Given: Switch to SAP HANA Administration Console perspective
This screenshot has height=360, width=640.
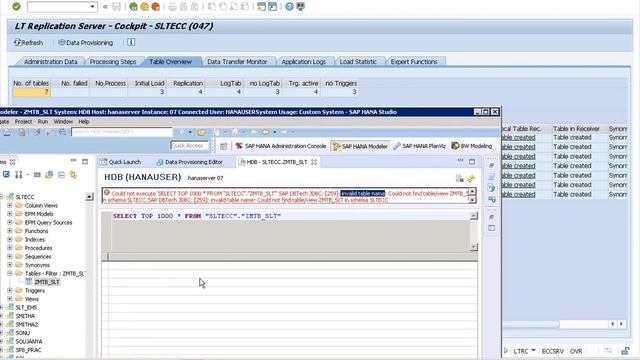Looking at the screenshot, I should [x=281, y=146].
